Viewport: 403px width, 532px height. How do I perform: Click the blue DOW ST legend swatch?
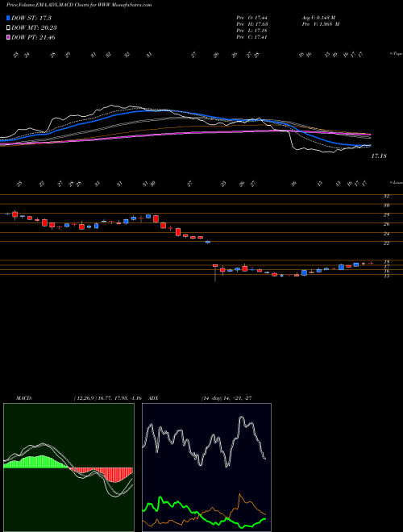[9, 18]
